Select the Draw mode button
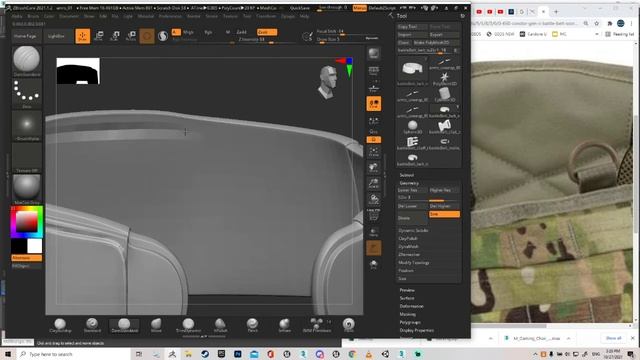The image size is (640, 360). click(82, 36)
